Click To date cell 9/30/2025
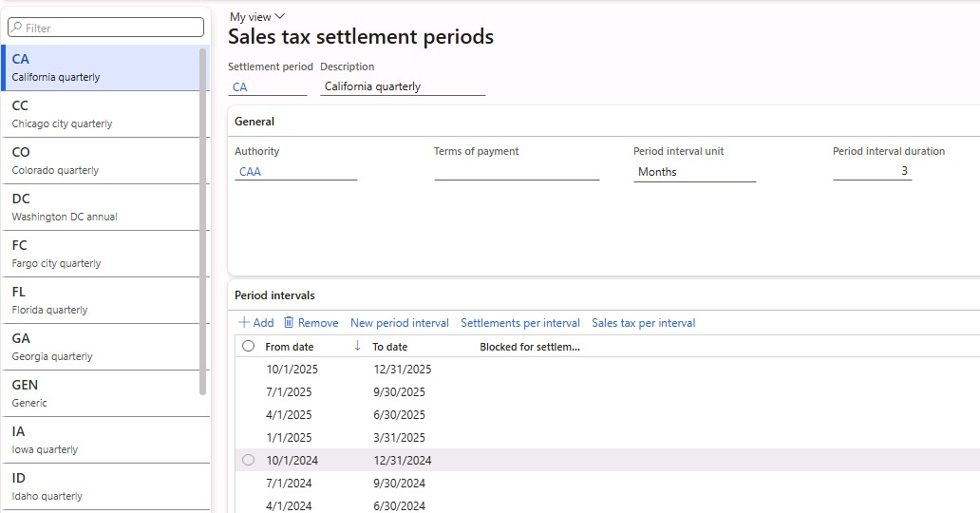This screenshot has width=980, height=513. [400, 391]
